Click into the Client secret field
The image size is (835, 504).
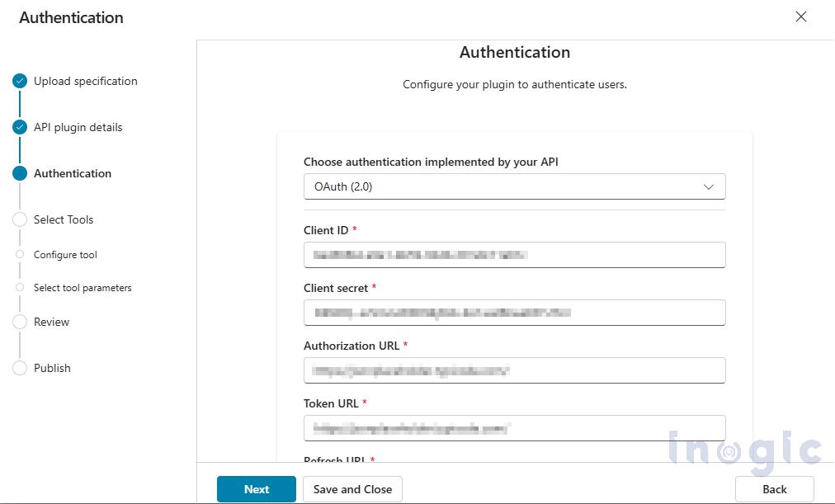point(514,313)
